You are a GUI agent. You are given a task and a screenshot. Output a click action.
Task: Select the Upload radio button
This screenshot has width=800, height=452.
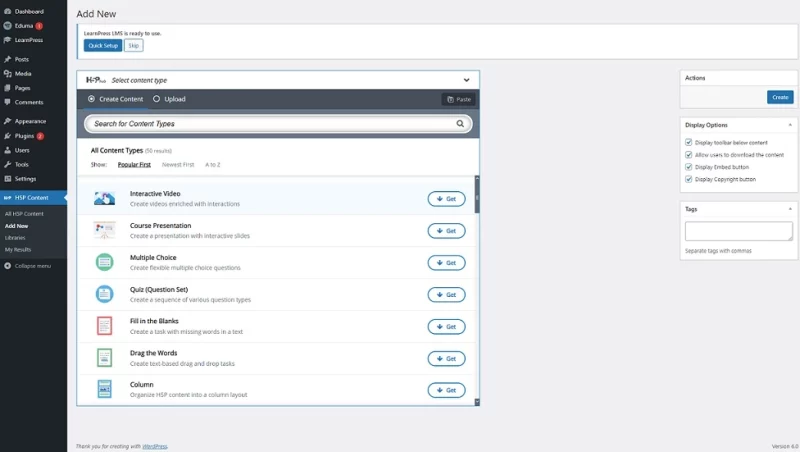pos(156,99)
